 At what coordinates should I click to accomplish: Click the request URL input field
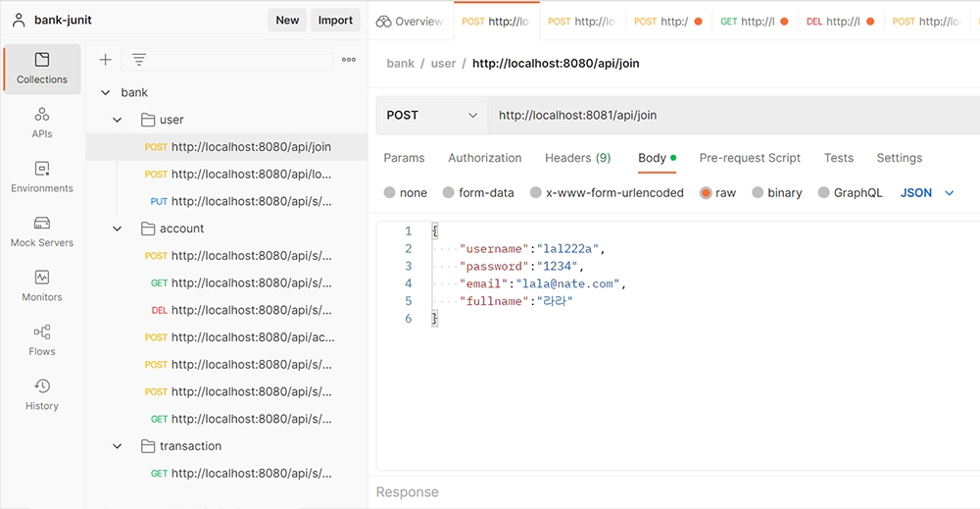(733, 115)
